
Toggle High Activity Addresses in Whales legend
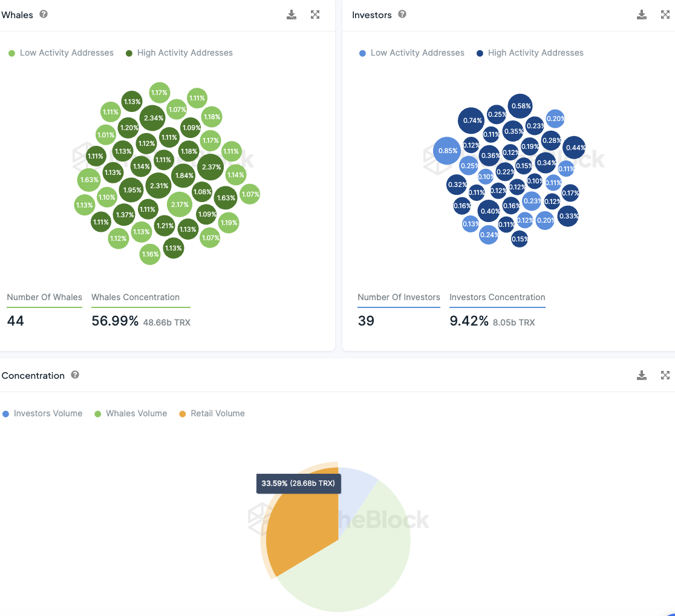pyautogui.click(x=179, y=53)
